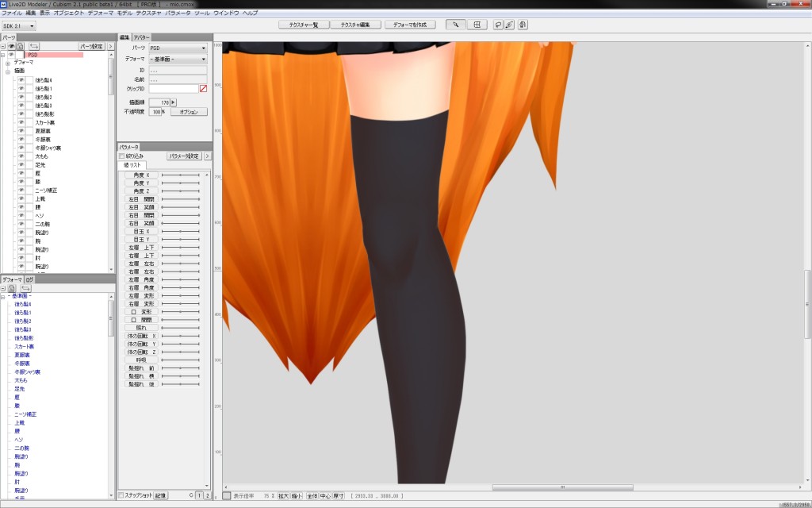
Task: Open the パーツ PSD dropdown
Action: [178, 48]
